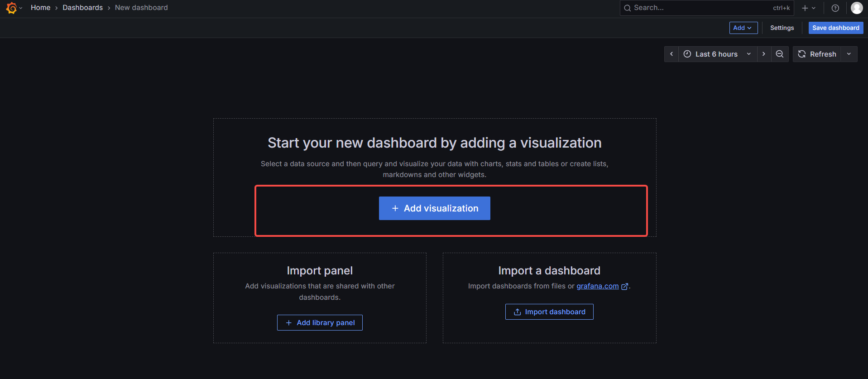
Task: Open dashboard Settings
Action: [782, 28]
